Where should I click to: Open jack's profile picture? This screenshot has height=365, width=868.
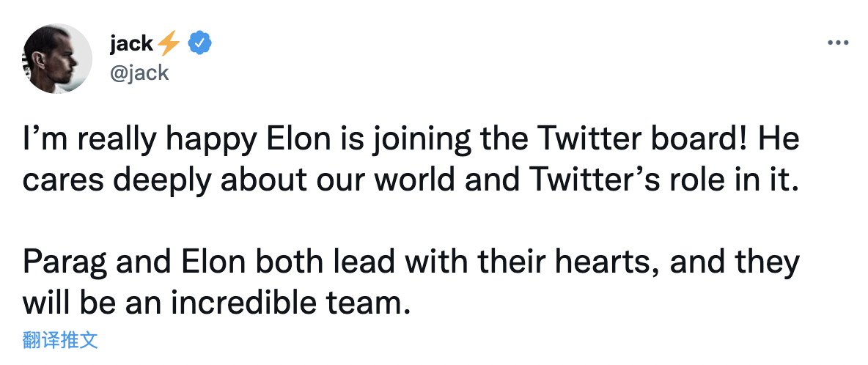[x=58, y=63]
